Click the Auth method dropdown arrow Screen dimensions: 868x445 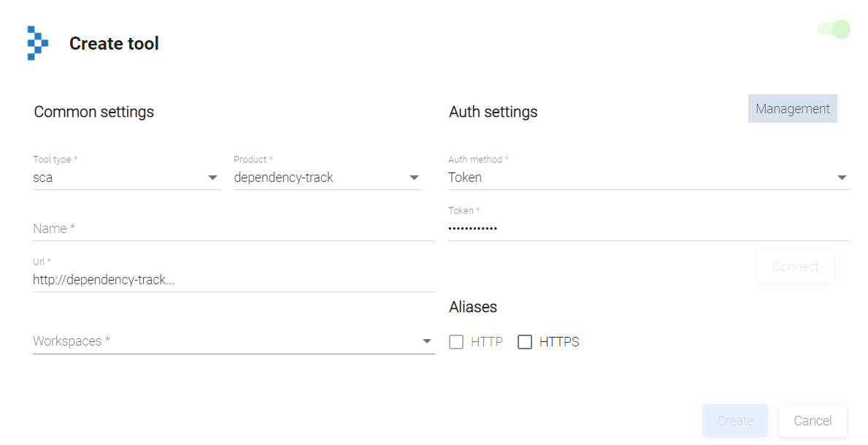(842, 178)
